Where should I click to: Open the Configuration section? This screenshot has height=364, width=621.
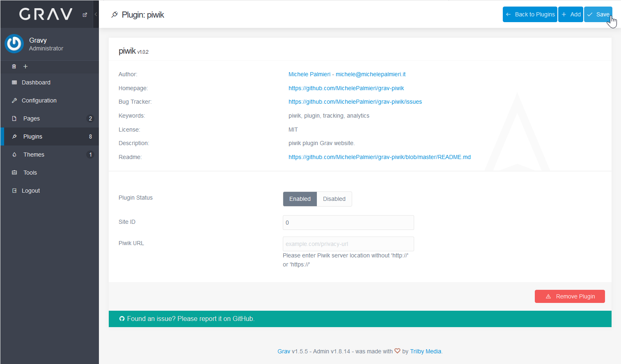[50, 100]
